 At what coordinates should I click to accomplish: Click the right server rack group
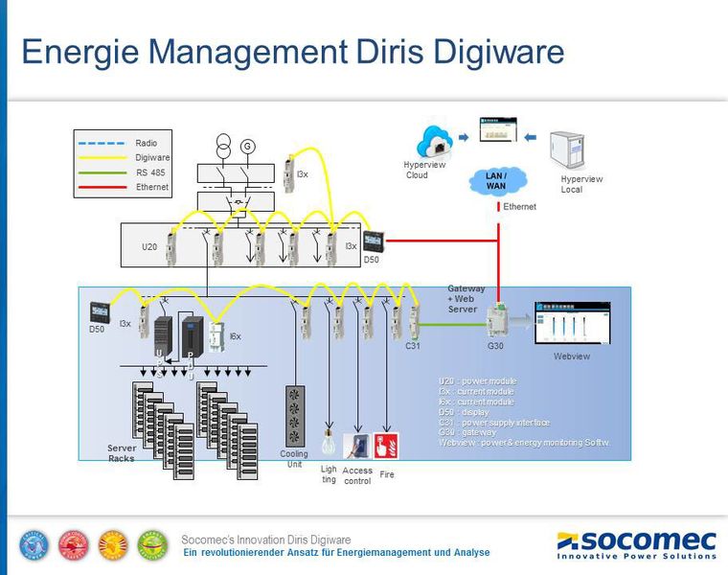(227, 430)
